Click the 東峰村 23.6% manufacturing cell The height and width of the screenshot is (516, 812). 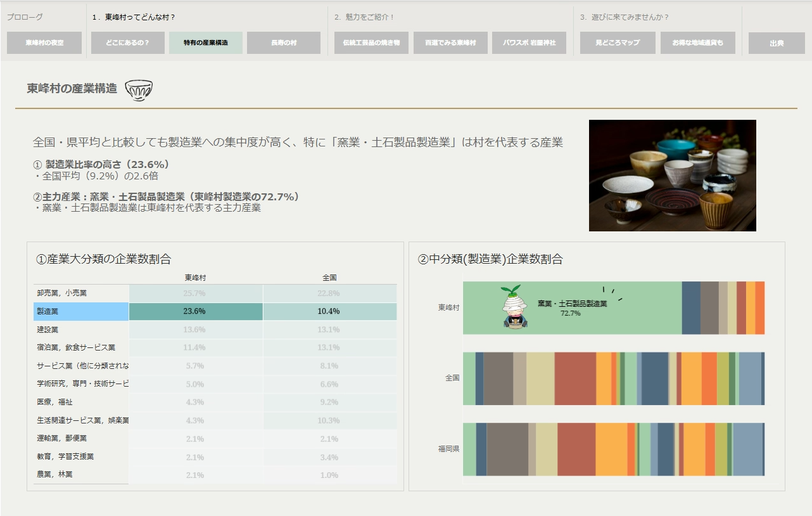pos(195,311)
